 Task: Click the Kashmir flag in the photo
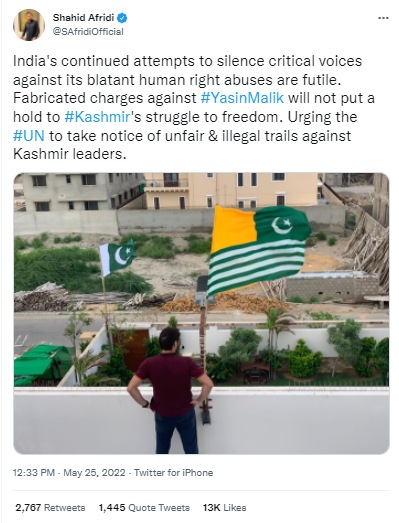pos(258,250)
